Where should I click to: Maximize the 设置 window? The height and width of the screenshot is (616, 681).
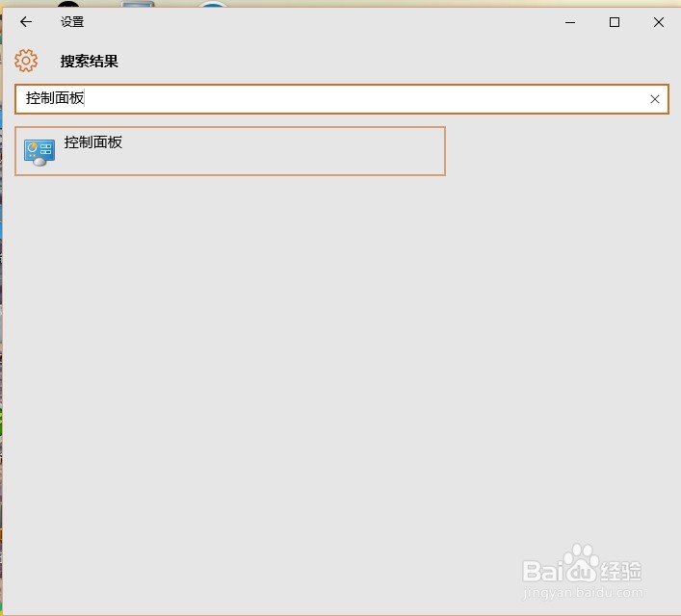coord(615,22)
